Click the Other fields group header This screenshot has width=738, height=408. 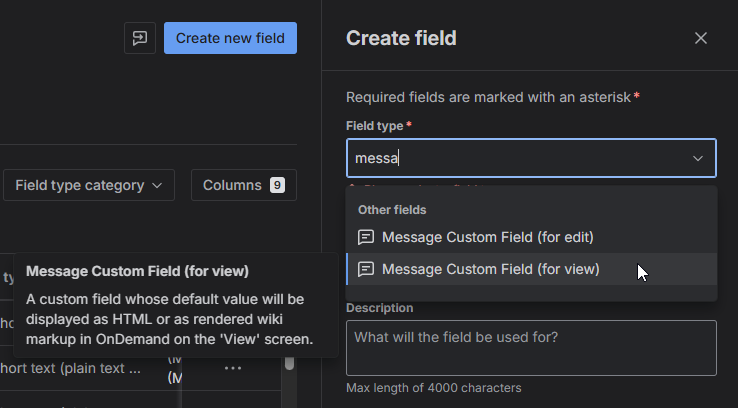click(392, 210)
